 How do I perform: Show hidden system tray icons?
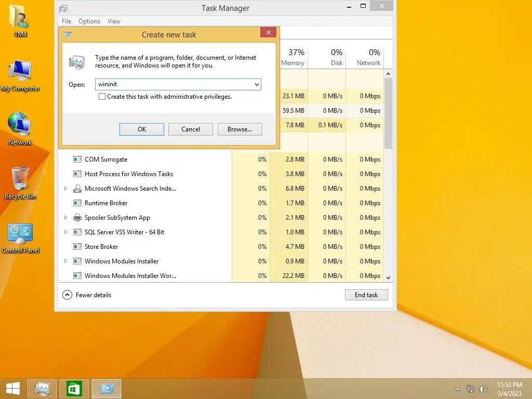coord(458,389)
